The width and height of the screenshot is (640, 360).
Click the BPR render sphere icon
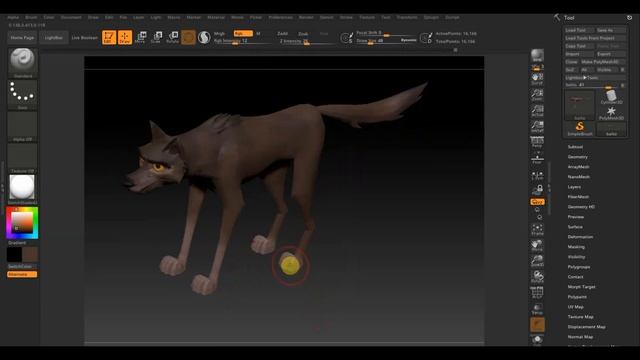point(537,56)
